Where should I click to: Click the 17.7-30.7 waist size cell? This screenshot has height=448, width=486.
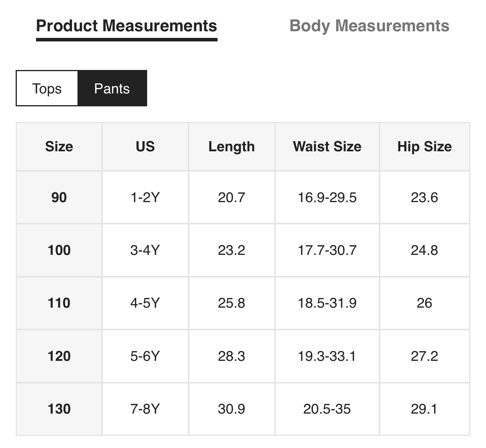[327, 250]
